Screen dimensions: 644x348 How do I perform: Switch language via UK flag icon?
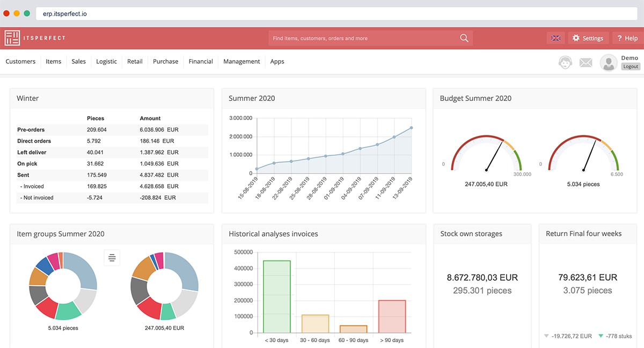pyautogui.click(x=555, y=38)
